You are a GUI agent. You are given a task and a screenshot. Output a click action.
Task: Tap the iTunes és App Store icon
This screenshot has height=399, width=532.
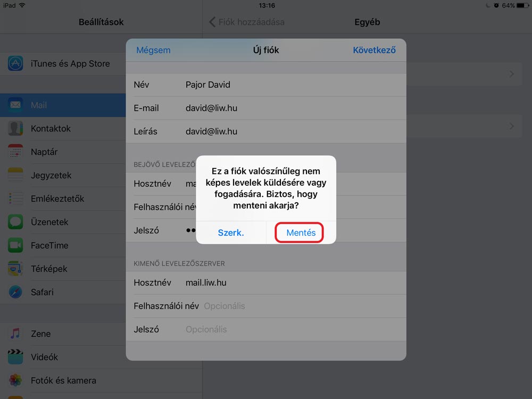pos(15,64)
